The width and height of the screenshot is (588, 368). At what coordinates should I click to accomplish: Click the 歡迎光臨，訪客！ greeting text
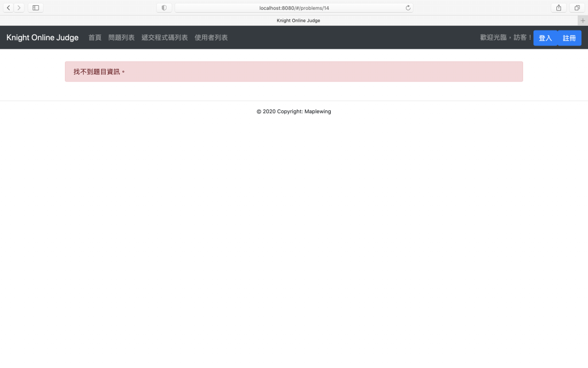(x=505, y=37)
